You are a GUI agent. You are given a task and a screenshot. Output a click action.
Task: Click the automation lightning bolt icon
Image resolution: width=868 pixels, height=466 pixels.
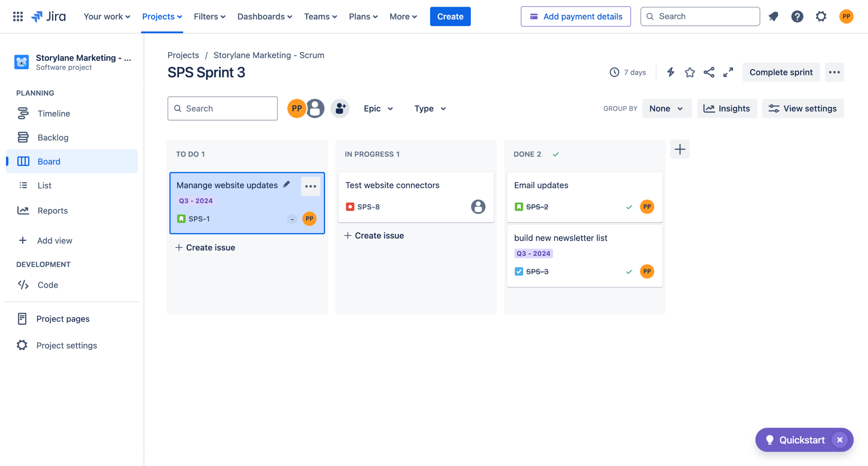[x=670, y=72]
